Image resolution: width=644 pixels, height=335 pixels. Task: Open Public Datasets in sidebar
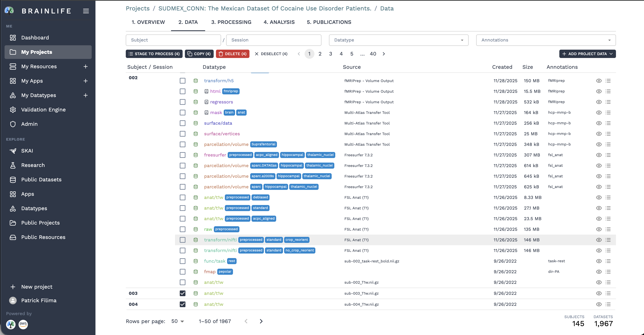pyautogui.click(x=48, y=179)
